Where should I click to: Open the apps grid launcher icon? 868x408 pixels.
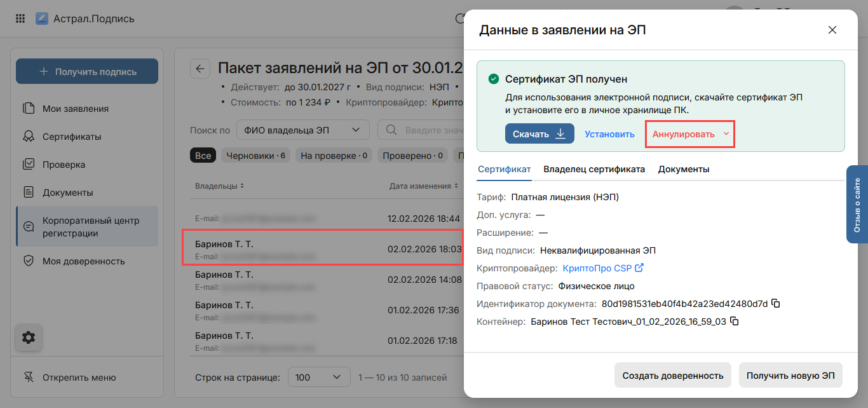20,18
